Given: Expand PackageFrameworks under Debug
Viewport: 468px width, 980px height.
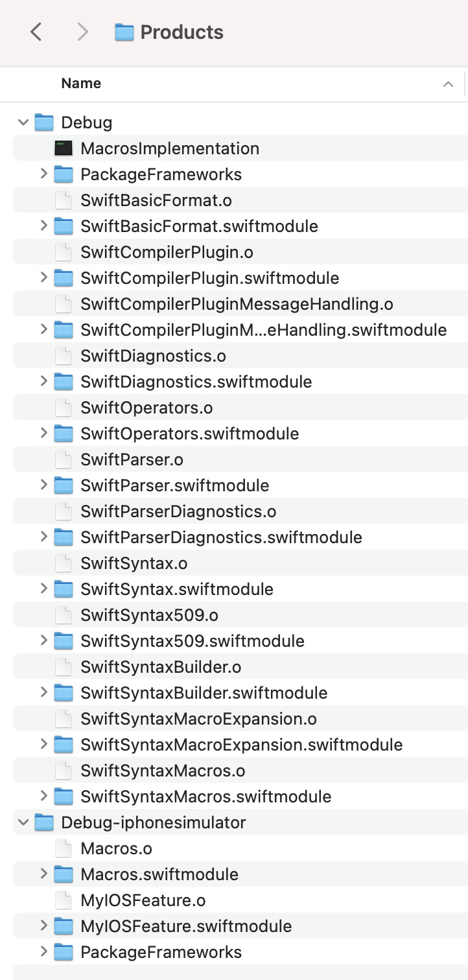Looking at the screenshot, I should coord(43,174).
